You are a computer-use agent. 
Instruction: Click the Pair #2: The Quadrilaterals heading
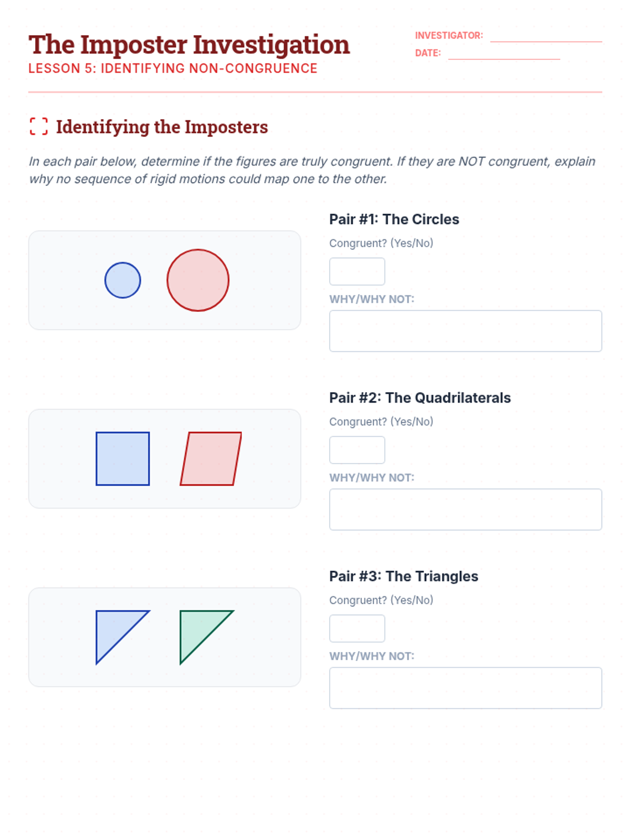click(x=419, y=398)
